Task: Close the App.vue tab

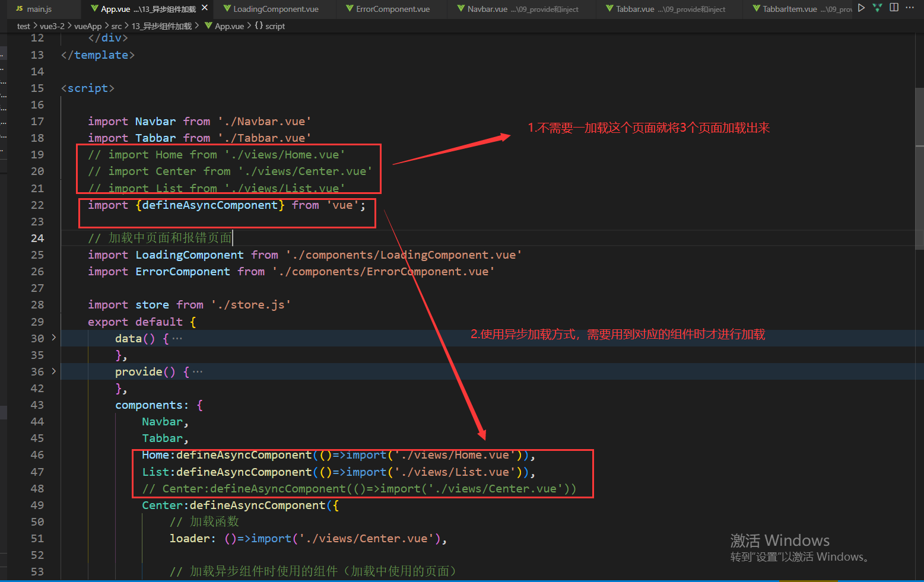Action: point(205,8)
